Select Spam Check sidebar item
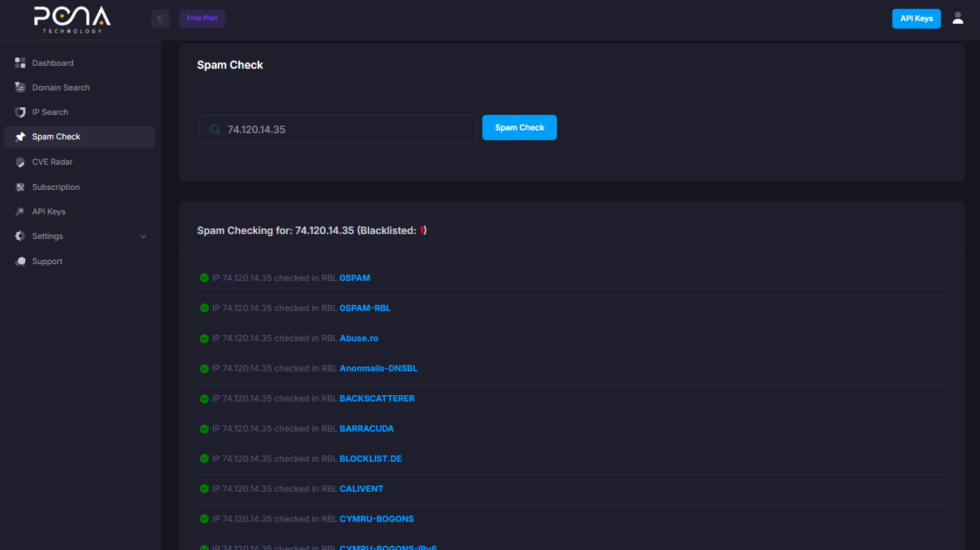980x550 pixels. coord(79,137)
